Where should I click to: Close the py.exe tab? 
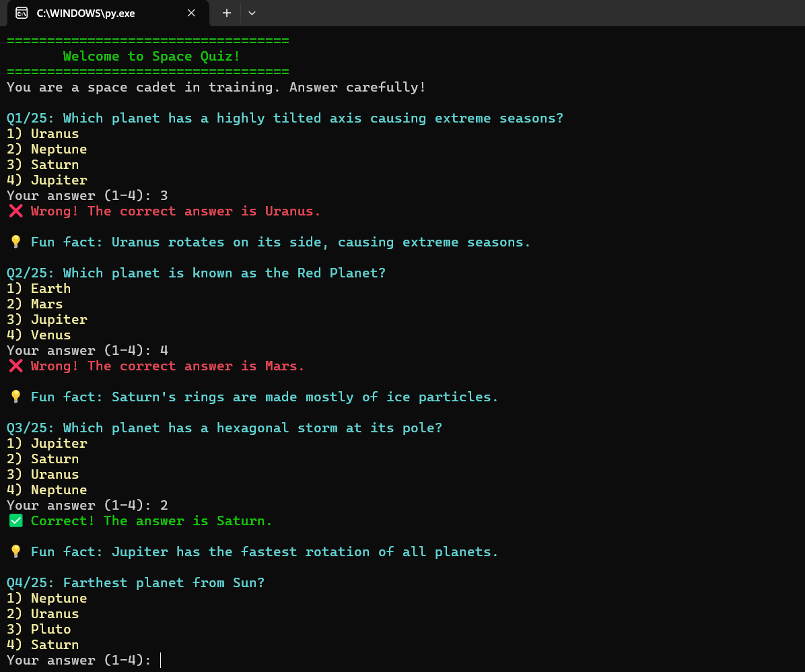point(191,13)
